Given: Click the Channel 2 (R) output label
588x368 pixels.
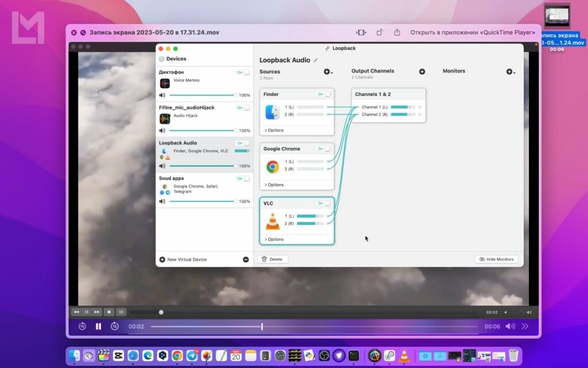Looking at the screenshot, I should [x=374, y=114].
